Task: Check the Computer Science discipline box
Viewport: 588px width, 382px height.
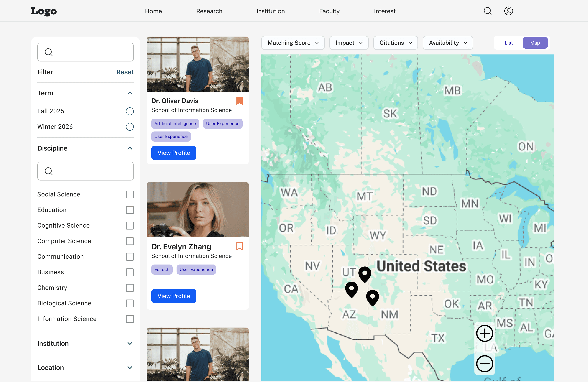Action: 130,241
